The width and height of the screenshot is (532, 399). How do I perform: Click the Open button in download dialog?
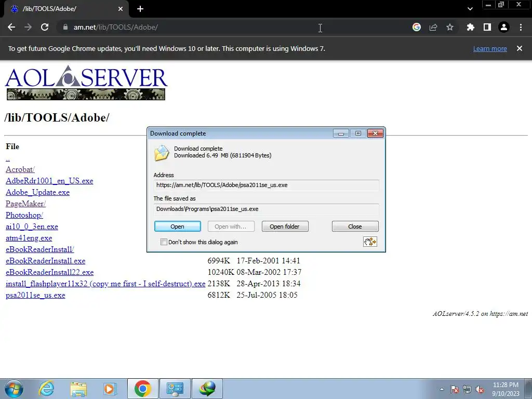[x=178, y=227]
